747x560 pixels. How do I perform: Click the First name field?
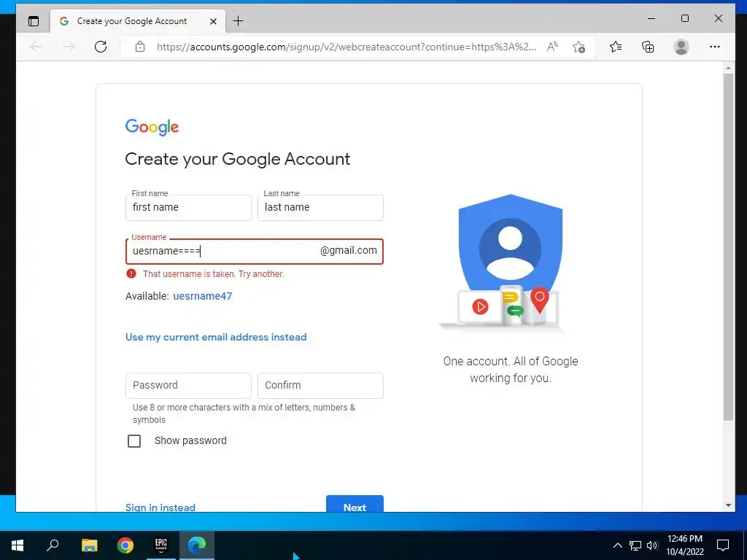[188, 208]
